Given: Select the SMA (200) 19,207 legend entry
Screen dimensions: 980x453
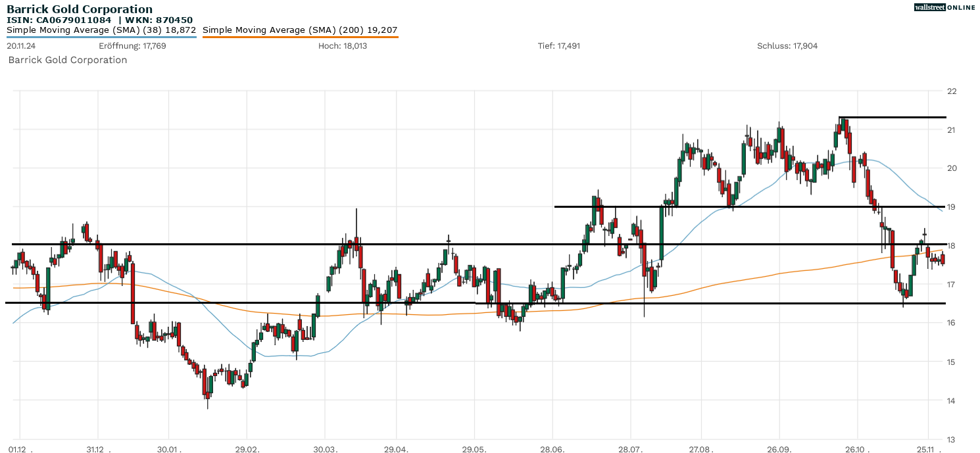Looking at the screenshot, I should point(300,30).
